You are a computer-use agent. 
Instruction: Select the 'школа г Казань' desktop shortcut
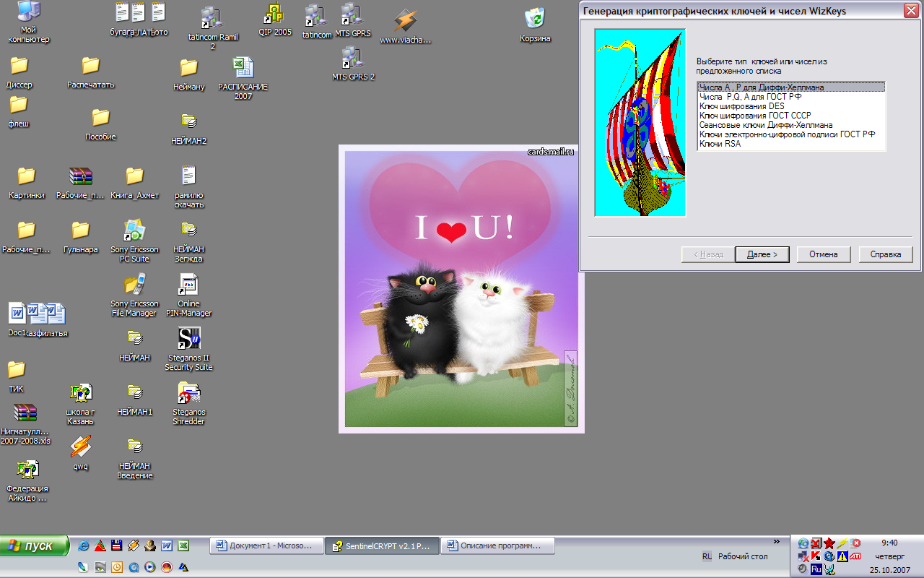tap(80, 404)
